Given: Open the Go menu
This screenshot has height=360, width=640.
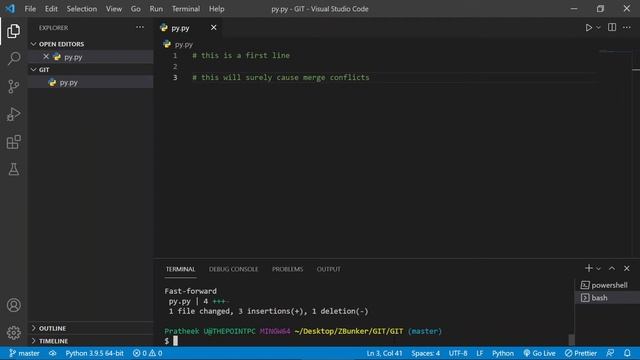Looking at the screenshot, I should [x=136, y=9].
